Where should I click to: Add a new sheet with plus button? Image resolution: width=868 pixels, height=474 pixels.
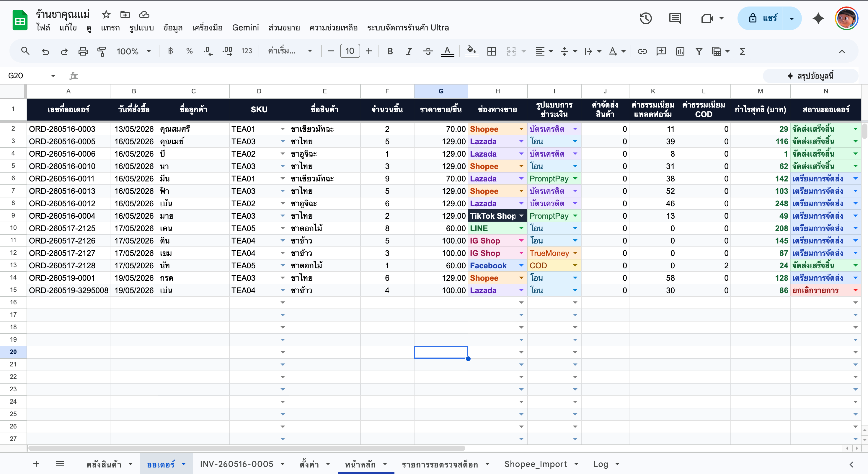point(36,464)
